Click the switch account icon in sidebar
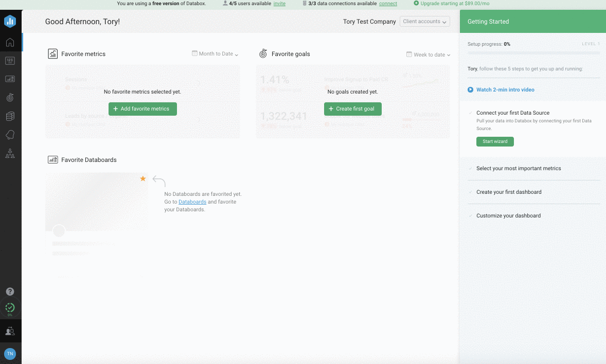 pyautogui.click(x=10, y=332)
